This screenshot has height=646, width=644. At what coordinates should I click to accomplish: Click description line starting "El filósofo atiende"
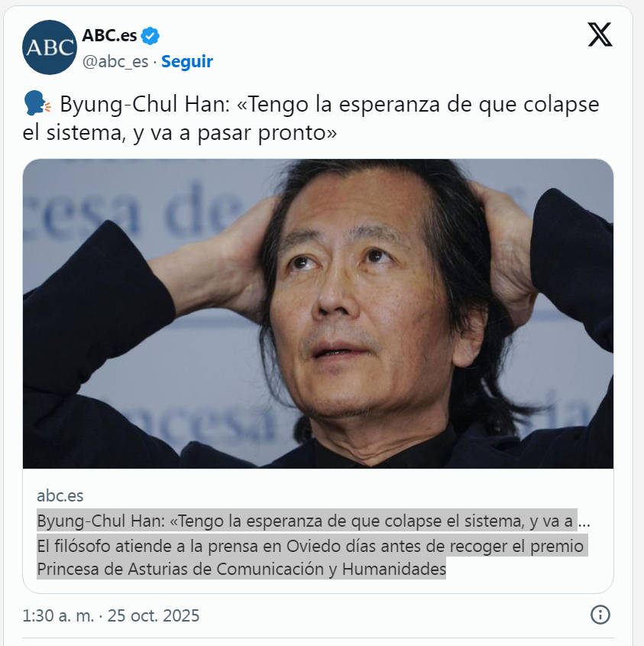[312, 546]
